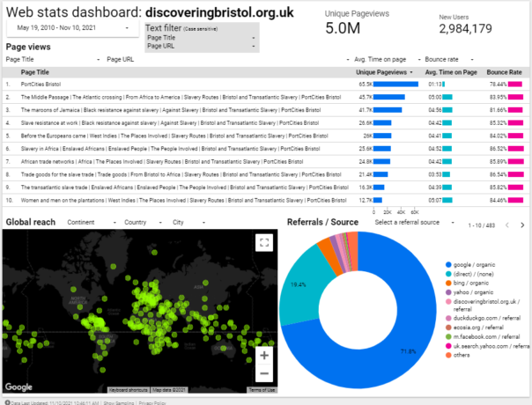Select the duckduckgo.com / referral legend swatch
The height and width of the screenshot is (405, 532).
pos(448,318)
